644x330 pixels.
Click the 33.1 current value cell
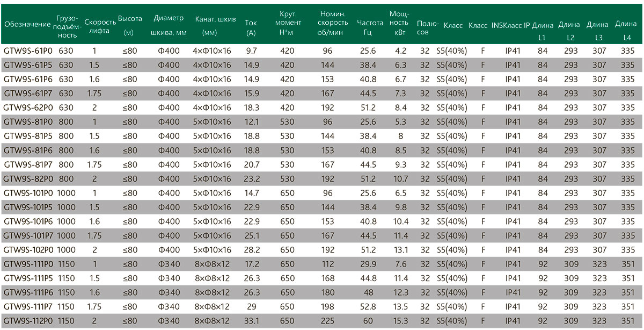pyautogui.click(x=252, y=321)
